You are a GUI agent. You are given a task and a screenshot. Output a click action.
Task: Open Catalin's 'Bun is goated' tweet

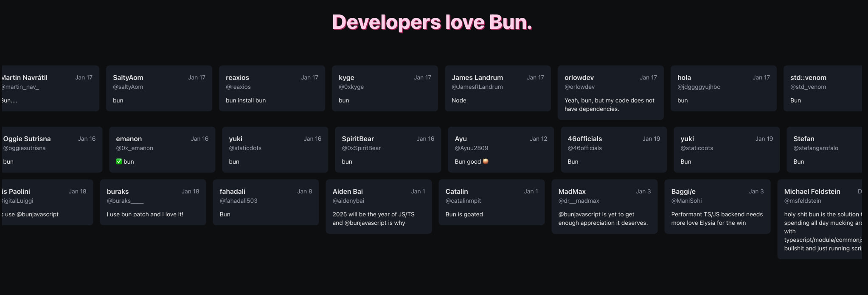[492, 202]
